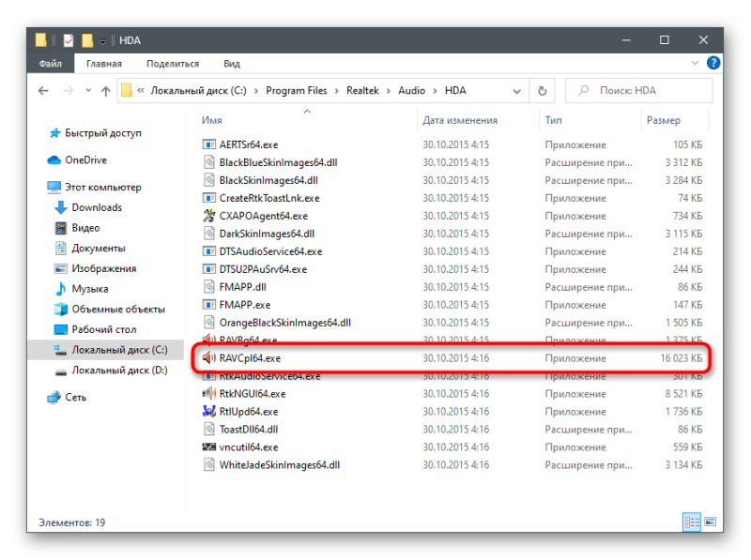The width and height of the screenshot is (751, 560).
Task: Click the Видео film icon
Action: coord(61,228)
